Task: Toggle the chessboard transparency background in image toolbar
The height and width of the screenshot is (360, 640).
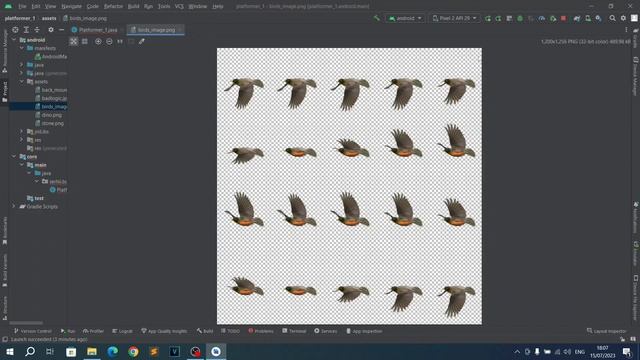Action: coord(73,41)
